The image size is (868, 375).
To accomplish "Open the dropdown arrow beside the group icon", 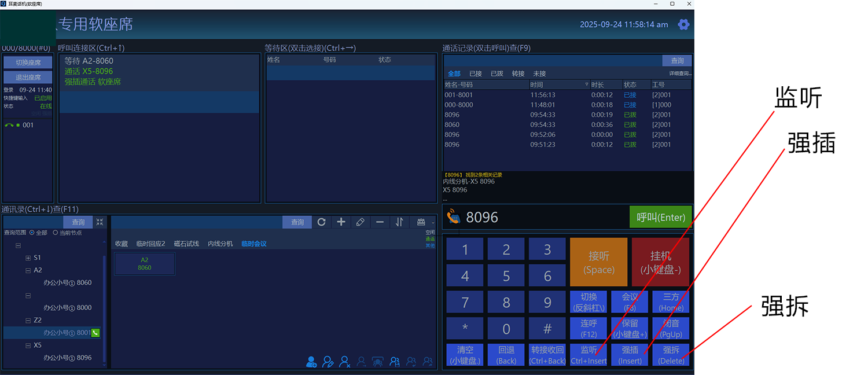I will [x=432, y=223].
